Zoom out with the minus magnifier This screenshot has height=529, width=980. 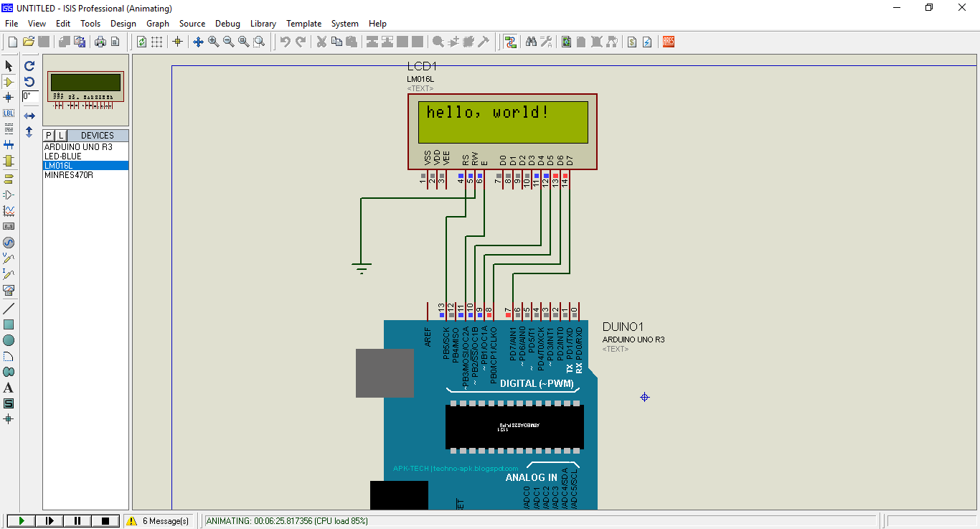click(x=229, y=42)
